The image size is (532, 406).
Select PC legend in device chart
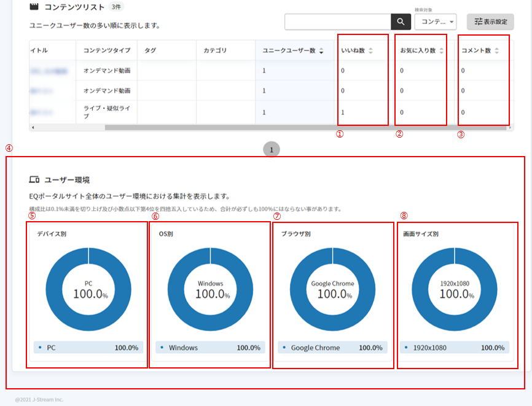click(x=52, y=348)
